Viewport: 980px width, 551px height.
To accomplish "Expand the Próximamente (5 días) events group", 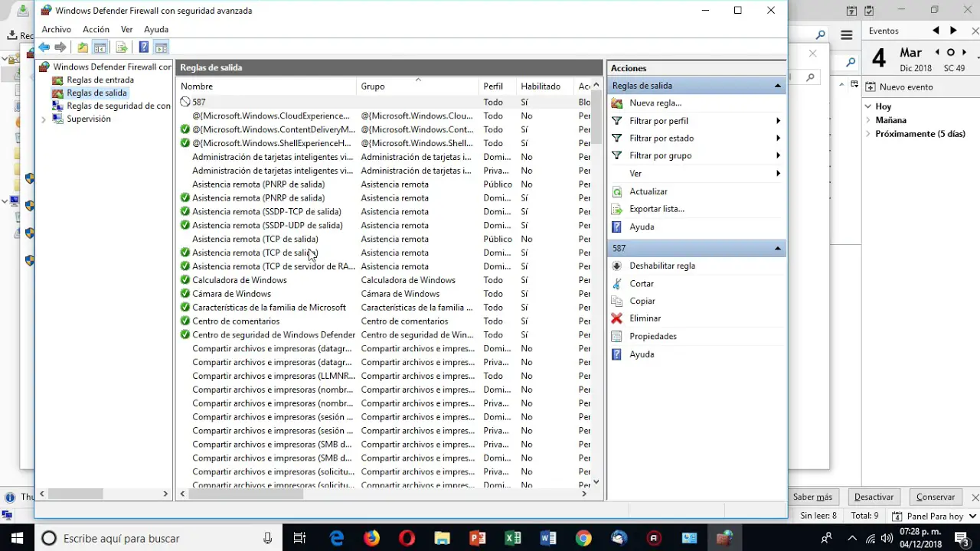I will click(868, 134).
